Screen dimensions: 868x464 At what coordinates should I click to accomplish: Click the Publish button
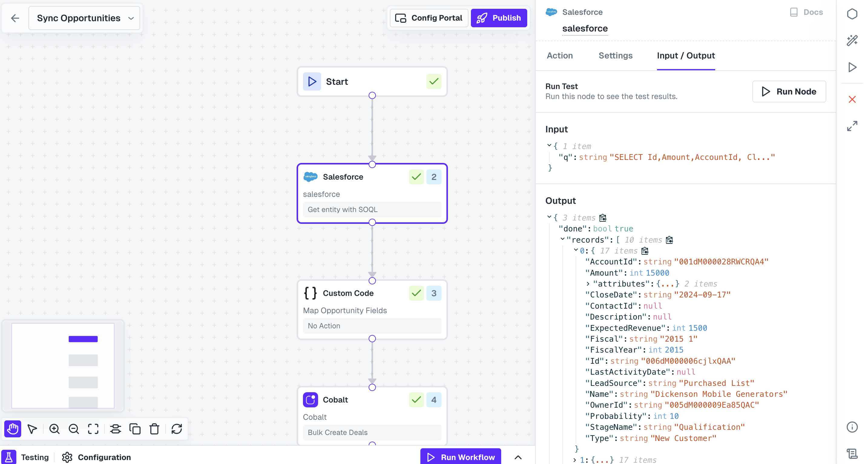click(x=499, y=18)
